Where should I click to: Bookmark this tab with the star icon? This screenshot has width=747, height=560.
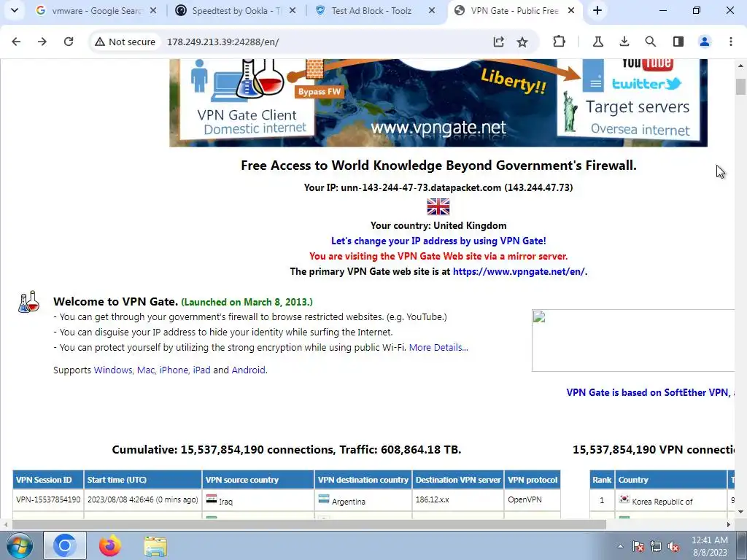click(x=522, y=42)
